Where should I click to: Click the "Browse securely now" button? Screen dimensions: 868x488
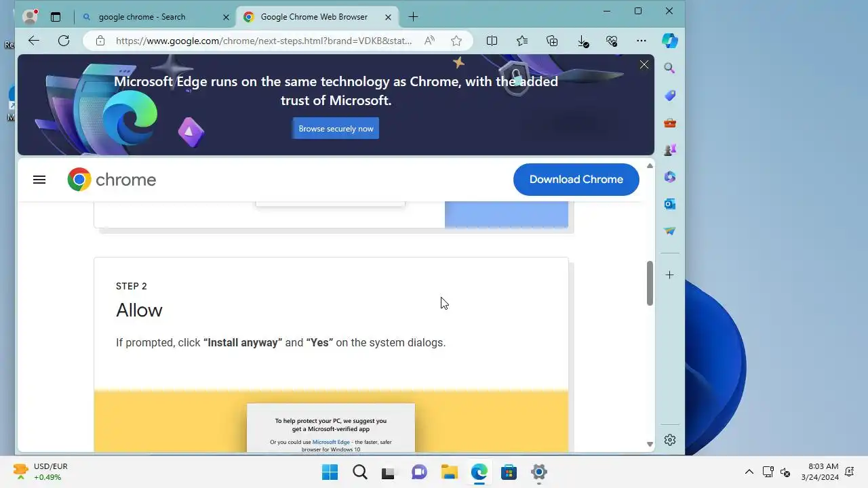(336, 128)
